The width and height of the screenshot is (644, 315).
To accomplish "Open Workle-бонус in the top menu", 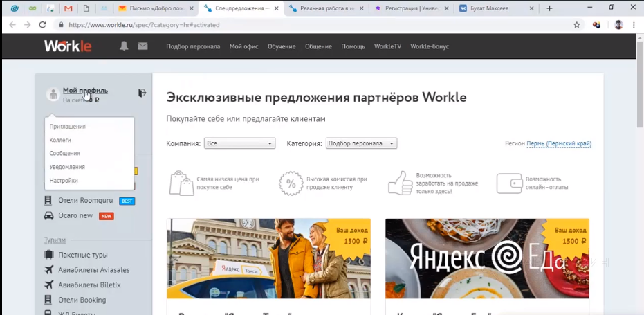I will pos(430,46).
